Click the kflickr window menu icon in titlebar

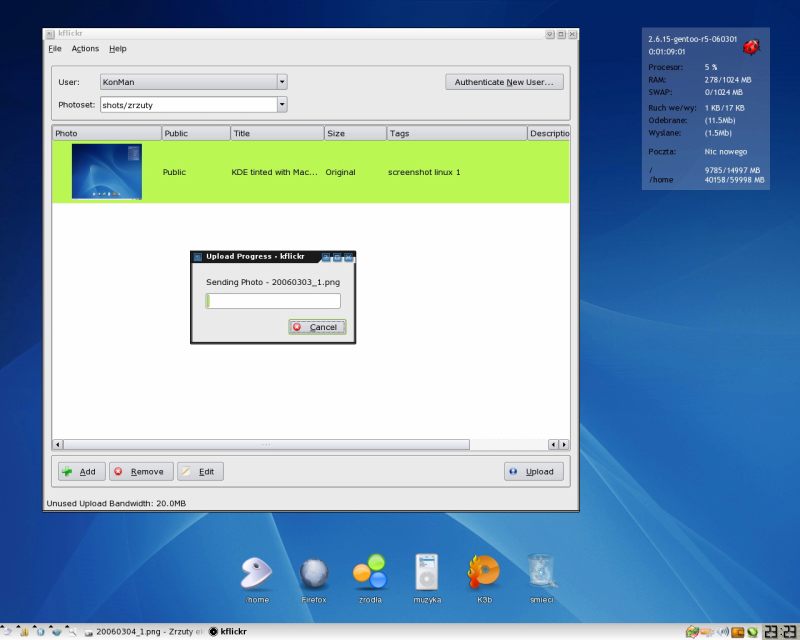coord(50,34)
